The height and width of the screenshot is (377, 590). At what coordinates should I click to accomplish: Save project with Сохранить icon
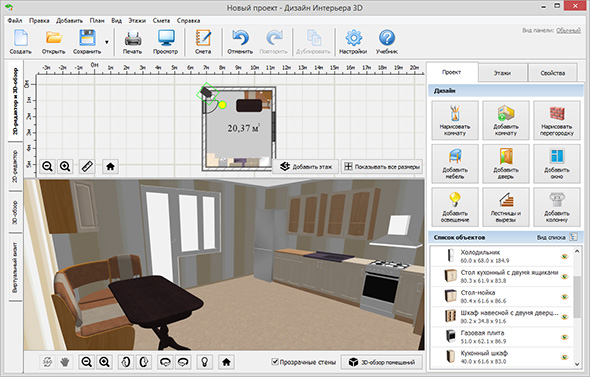pyautogui.click(x=87, y=41)
